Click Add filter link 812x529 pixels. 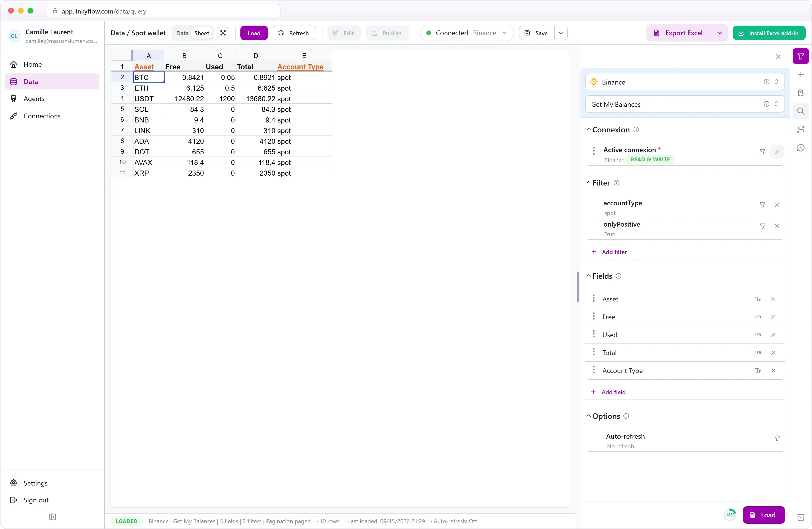point(609,252)
